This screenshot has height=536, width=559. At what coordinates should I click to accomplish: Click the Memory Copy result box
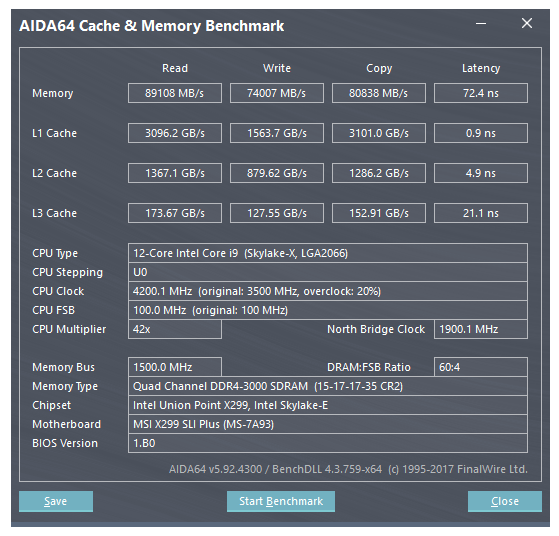[379, 93]
